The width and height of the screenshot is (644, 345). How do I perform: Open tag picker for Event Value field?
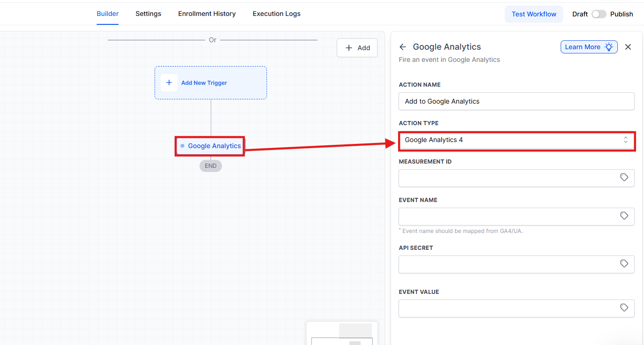[624, 308]
